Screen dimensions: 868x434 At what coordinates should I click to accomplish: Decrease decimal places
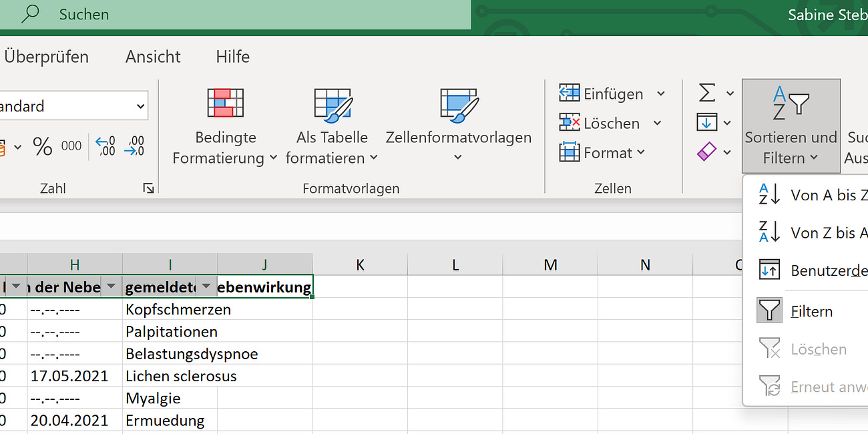pyautogui.click(x=135, y=146)
